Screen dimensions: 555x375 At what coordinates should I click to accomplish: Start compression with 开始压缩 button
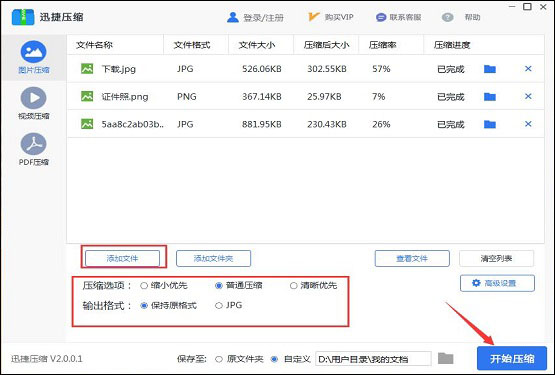coord(512,358)
